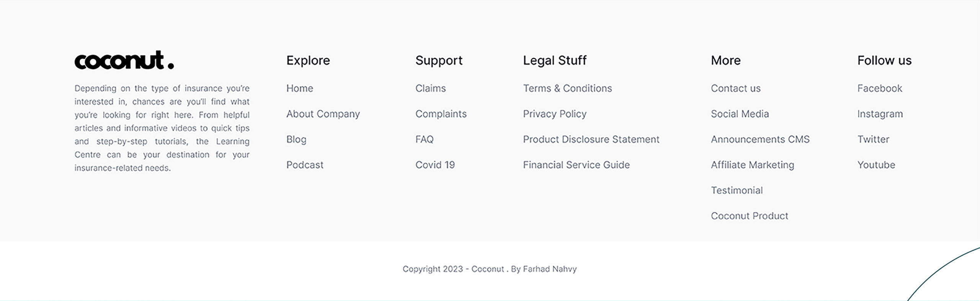Click the Covid 19 link
Image resolution: width=980 pixels, height=301 pixels.
coord(435,165)
